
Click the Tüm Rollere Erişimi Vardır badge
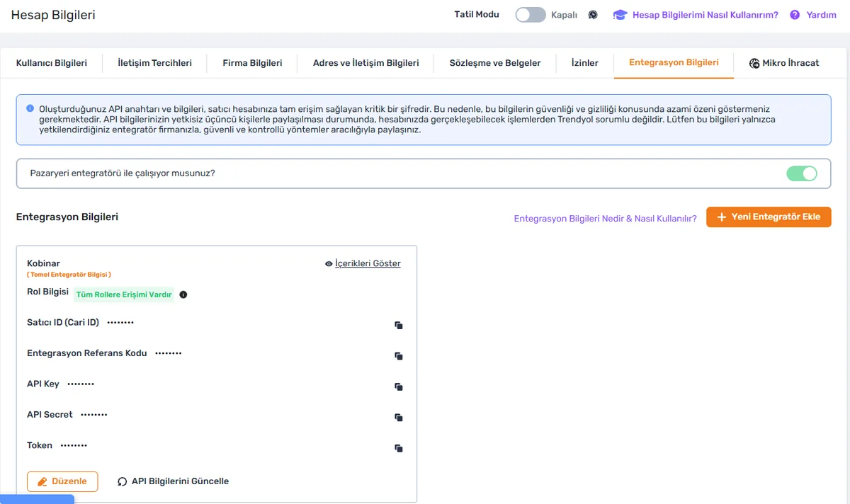pyautogui.click(x=124, y=295)
